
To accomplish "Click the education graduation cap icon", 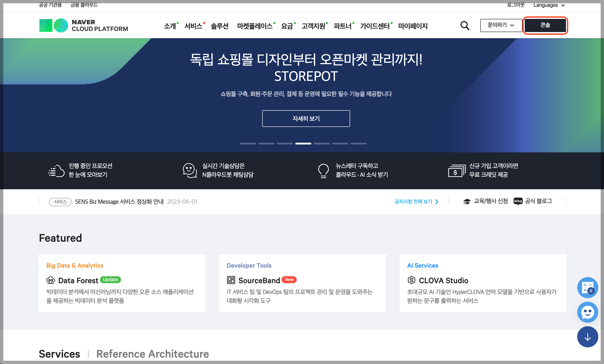I will pos(467,201).
